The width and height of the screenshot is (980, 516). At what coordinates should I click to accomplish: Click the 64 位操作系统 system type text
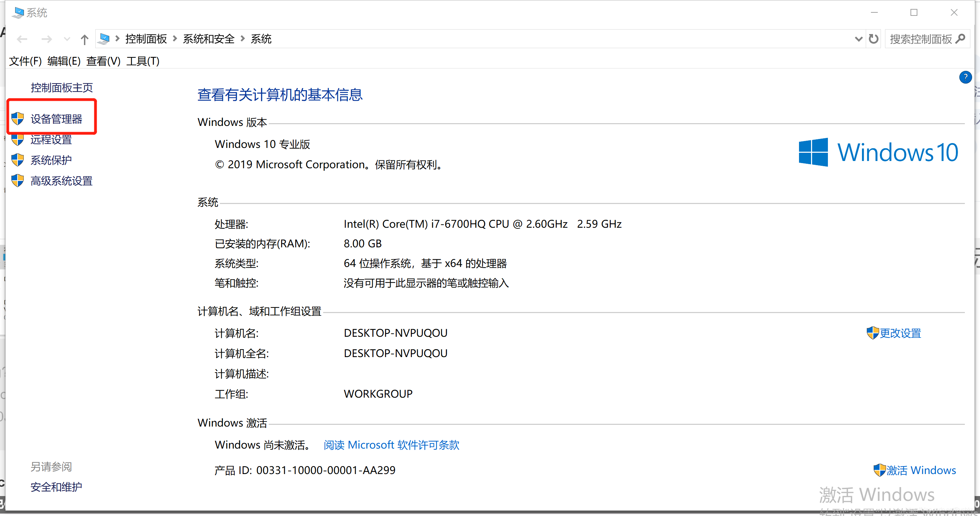[425, 263]
